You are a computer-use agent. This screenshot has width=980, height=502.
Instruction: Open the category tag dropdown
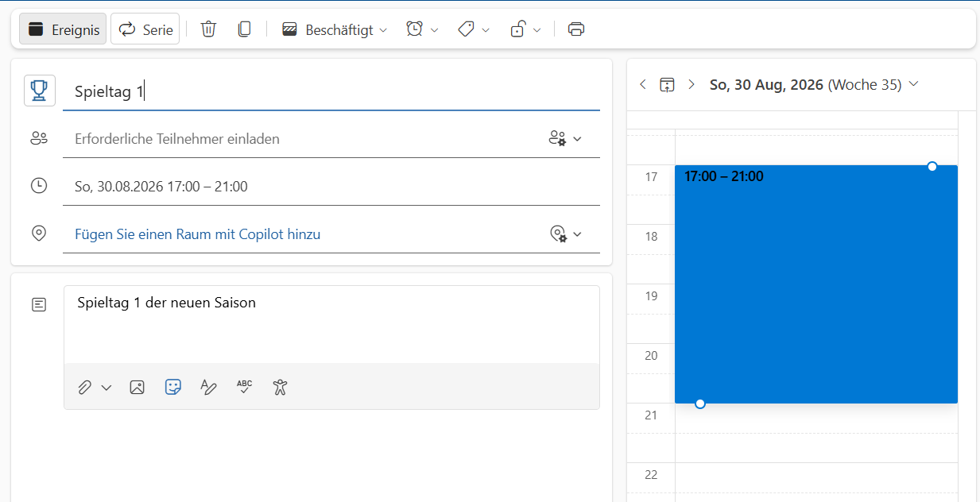474,29
